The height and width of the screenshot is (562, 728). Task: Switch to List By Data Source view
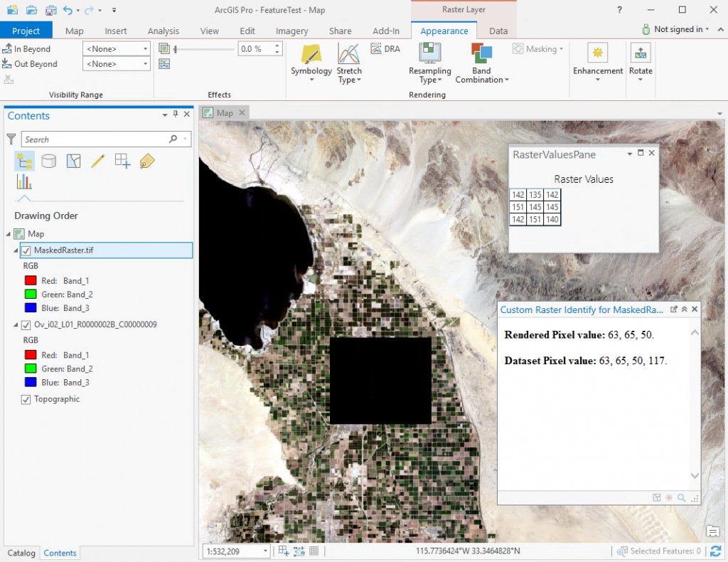pos(49,161)
